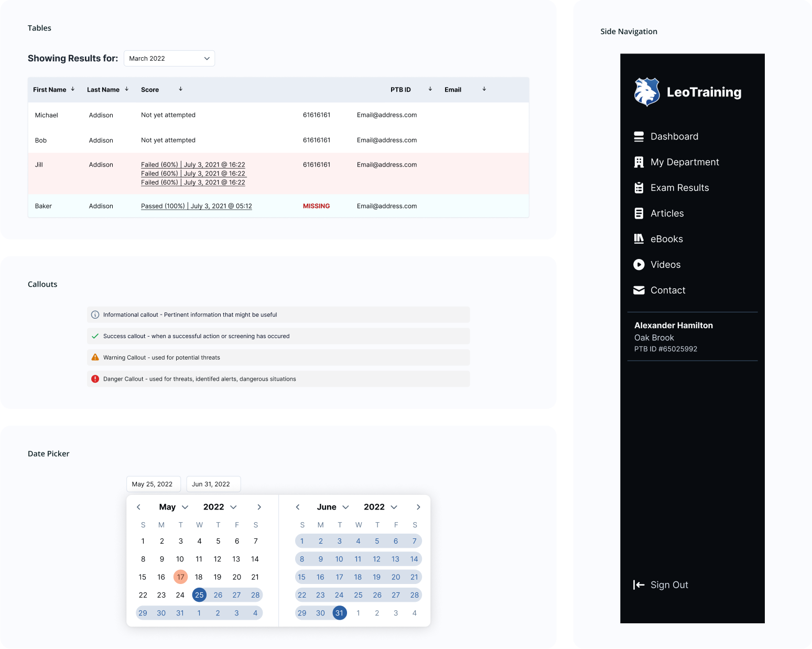Advance to the next month after June
Image resolution: width=812 pixels, height=649 pixels.
[x=418, y=507]
